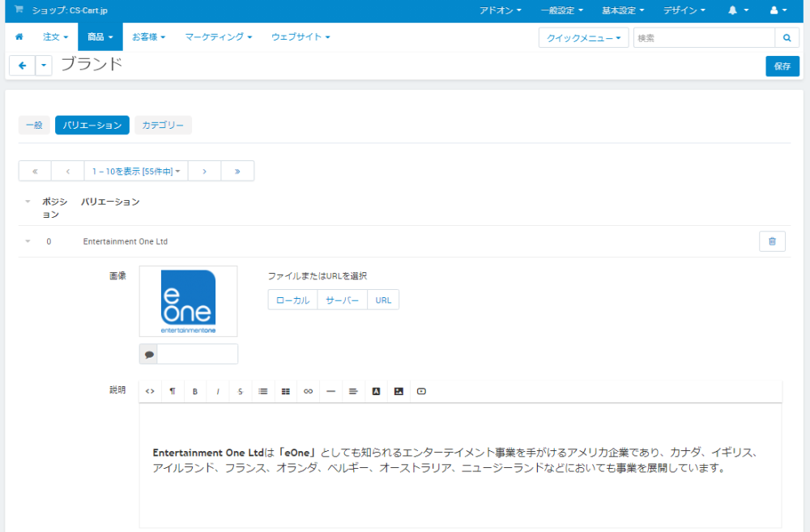Viewport: 810px width, 532px height.
Task: Choose URL file source
Action: coord(383,300)
